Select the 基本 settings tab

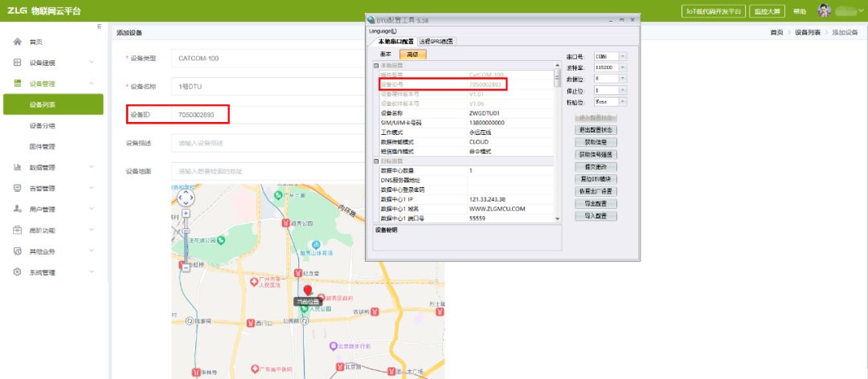coord(386,55)
